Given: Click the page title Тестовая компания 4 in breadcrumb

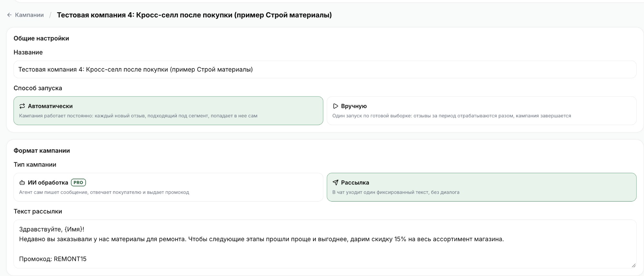Looking at the screenshot, I should 194,15.
